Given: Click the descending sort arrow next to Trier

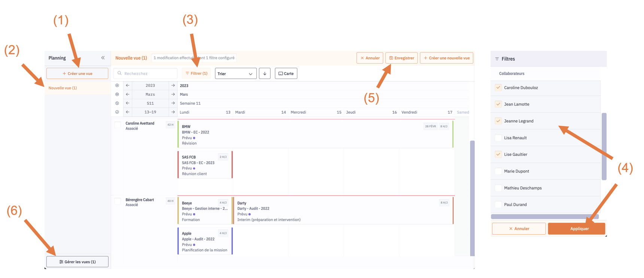Looking at the screenshot, I should pyautogui.click(x=265, y=73).
